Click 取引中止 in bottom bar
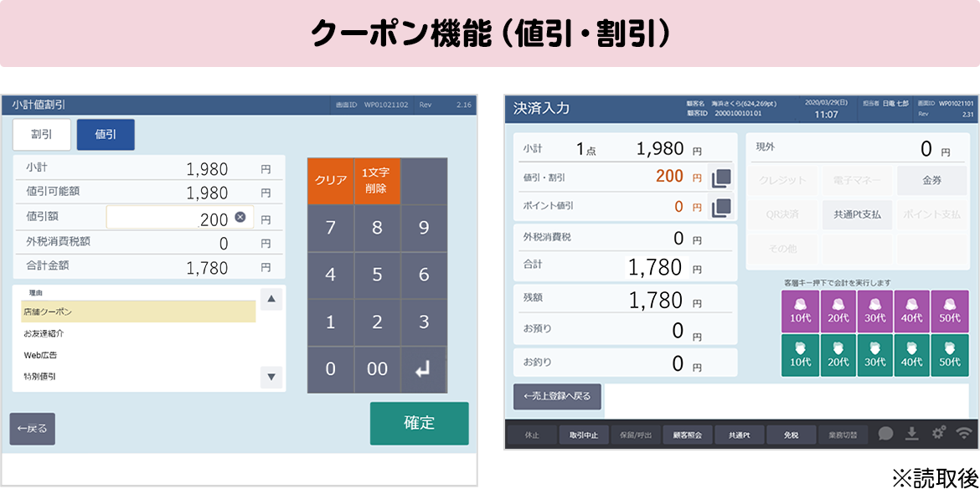 pyautogui.click(x=584, y=434)
